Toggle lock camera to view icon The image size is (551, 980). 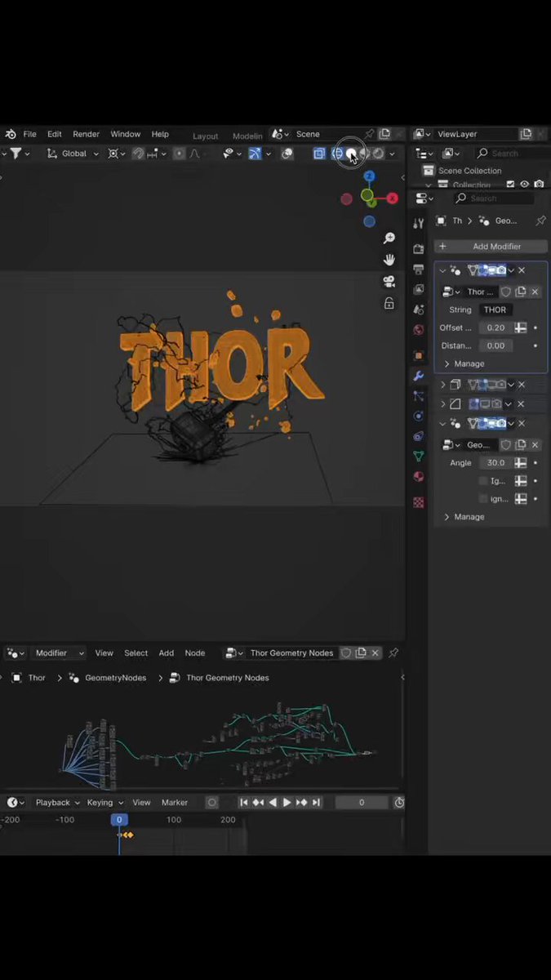[389, 304]
